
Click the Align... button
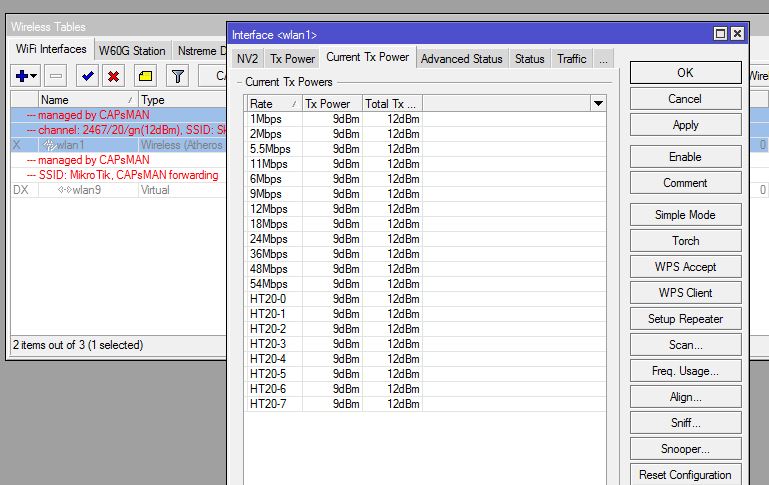coord(685,396)
